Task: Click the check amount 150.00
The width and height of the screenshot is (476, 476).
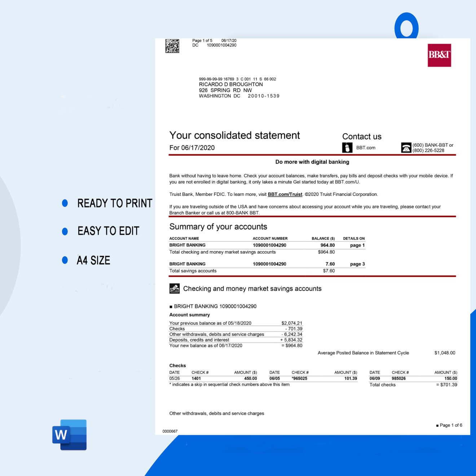Action: coord(450,379)
